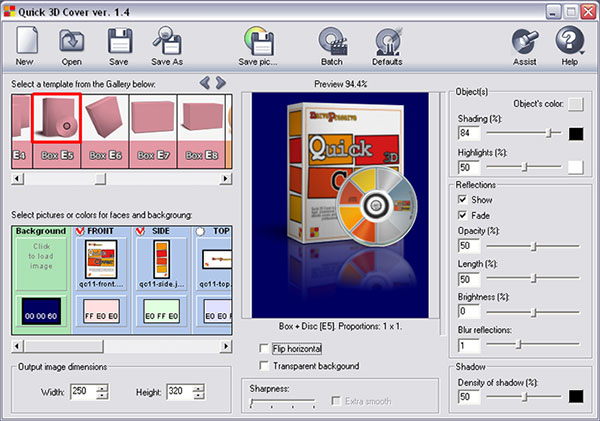The image size is (600, 421).
Task: Enable the Flip horizontal checkbox
Action: coord(263,348)
